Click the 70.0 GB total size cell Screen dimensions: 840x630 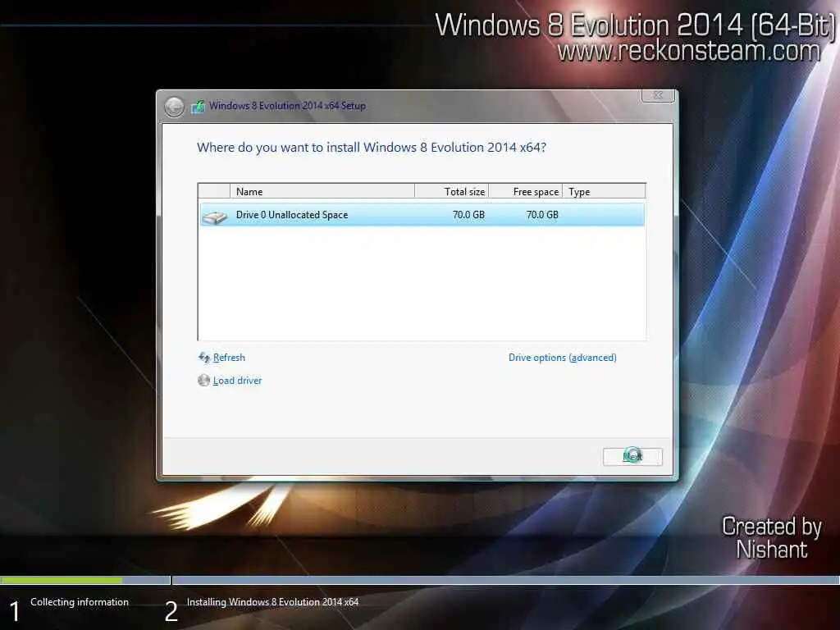(468, 215)
